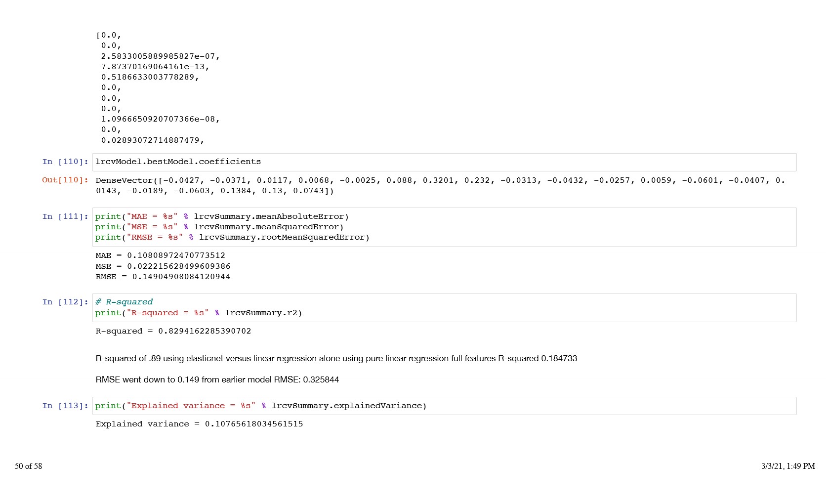The image size is (830, 504).
Task: Click the lrcvSummary.r2 print statement
Action: click(x=199, y=313)
